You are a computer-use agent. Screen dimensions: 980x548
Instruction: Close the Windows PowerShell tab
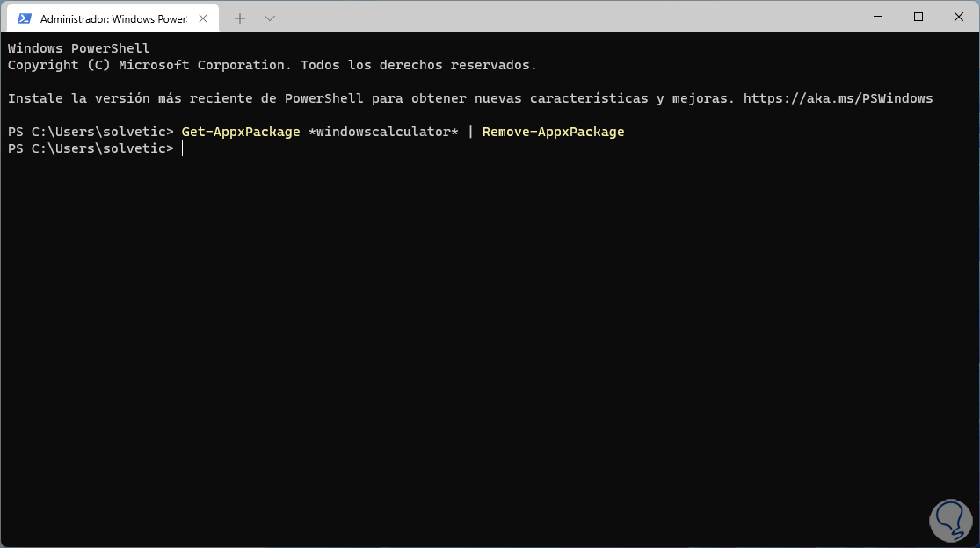[x=205, y=18]
